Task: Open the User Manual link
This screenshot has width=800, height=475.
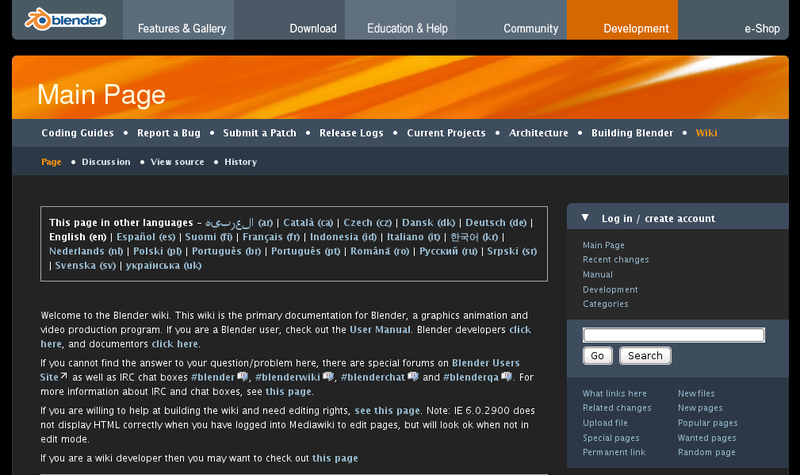Action: point(380,329)
